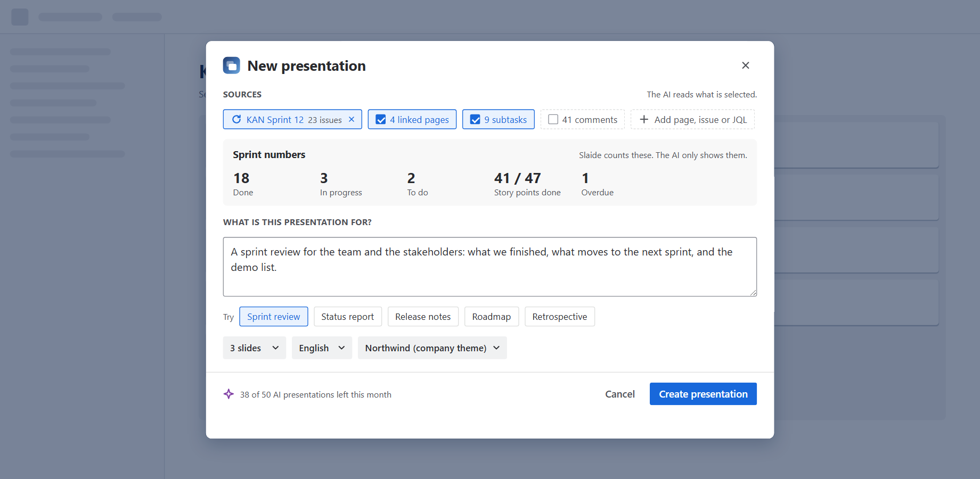Click the 38 of 50 AI presentations text

coord(316,394)
